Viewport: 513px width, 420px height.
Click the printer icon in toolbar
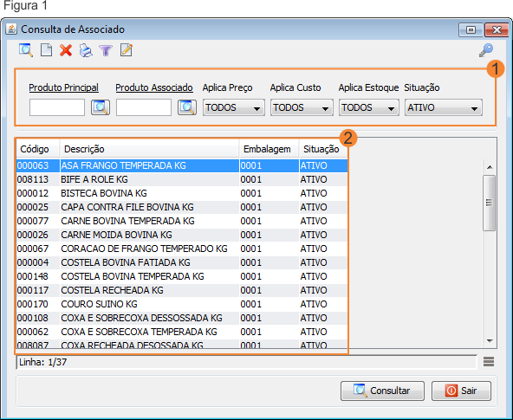(86, 51)
